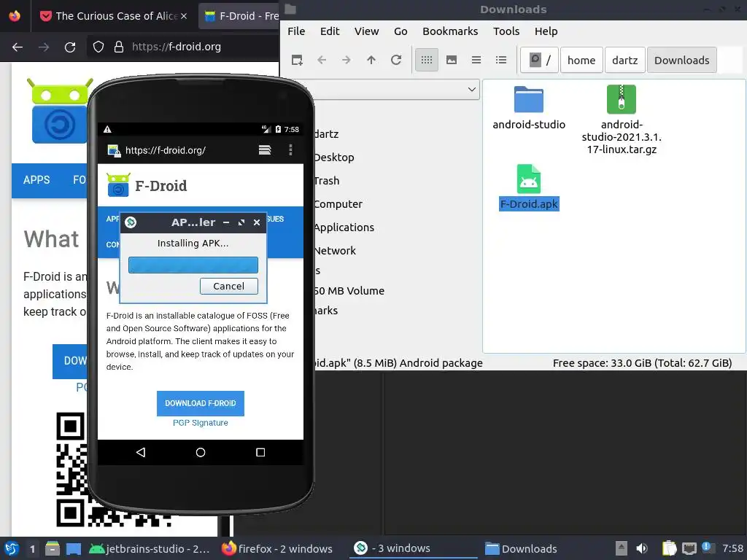Go back in file manager toolbar
The height and width of the screenshot is (560, 747).
(x=322, y=60)
